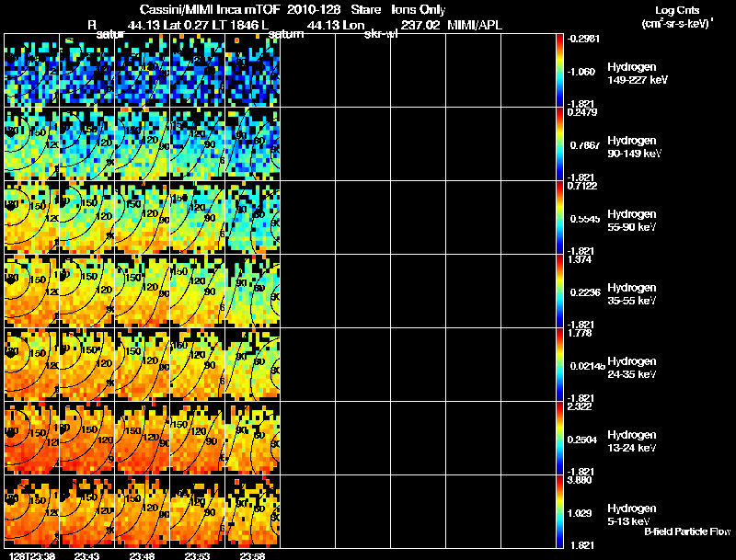
Task: Click the color bar beside 35-55 keV row
Action: pos(559,291)
